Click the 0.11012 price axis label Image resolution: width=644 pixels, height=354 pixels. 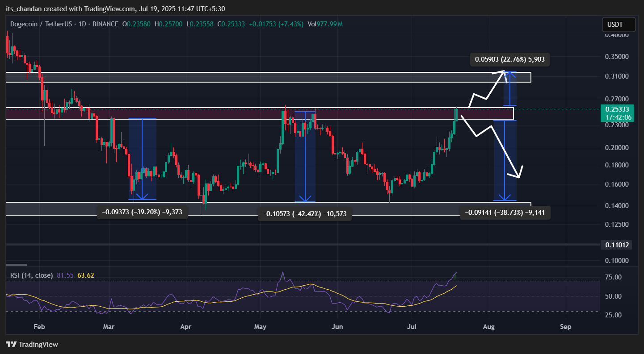click(618, 245)
